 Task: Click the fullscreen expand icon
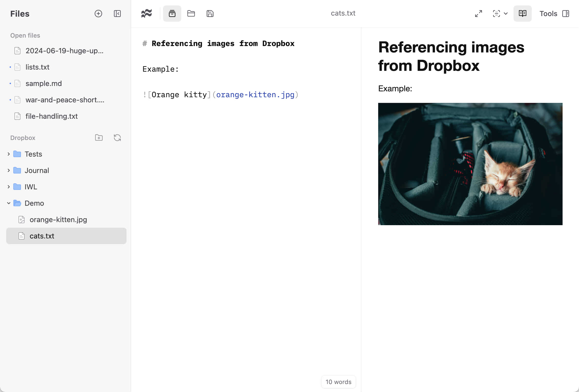pyautogui.click(x=478, y=14)
